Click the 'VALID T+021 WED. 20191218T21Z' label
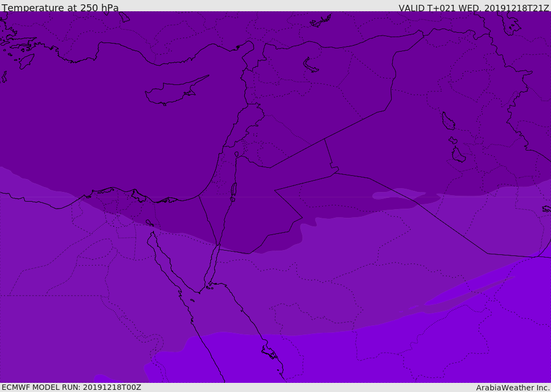551x392 pixels. [474, 8]
